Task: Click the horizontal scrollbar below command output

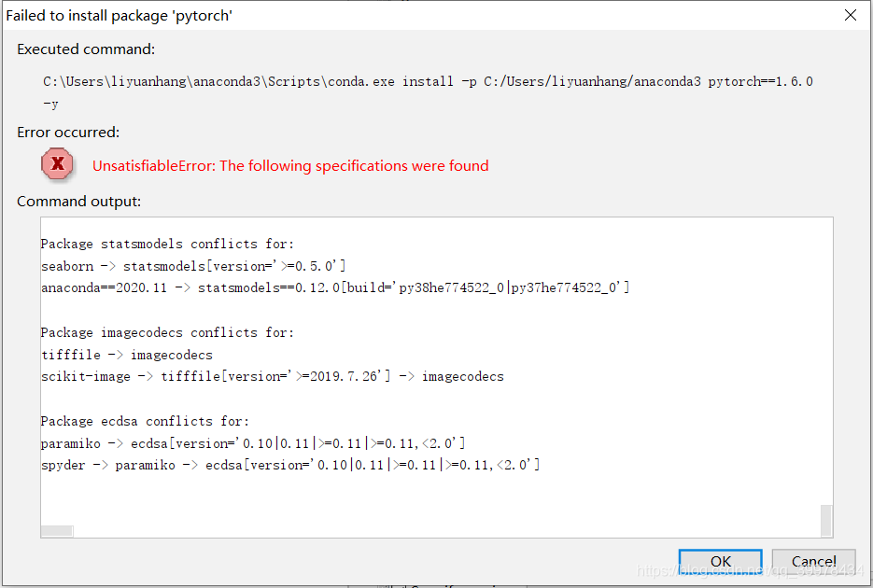Action: pos(56,530)
